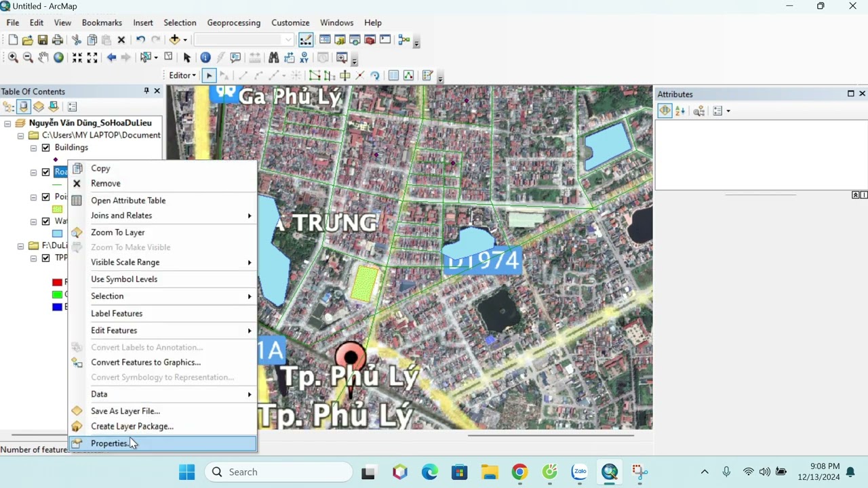Viewport: 868px width, 488px height.
Task: Select the Identify tool icon
Action: tap(205, 58)
